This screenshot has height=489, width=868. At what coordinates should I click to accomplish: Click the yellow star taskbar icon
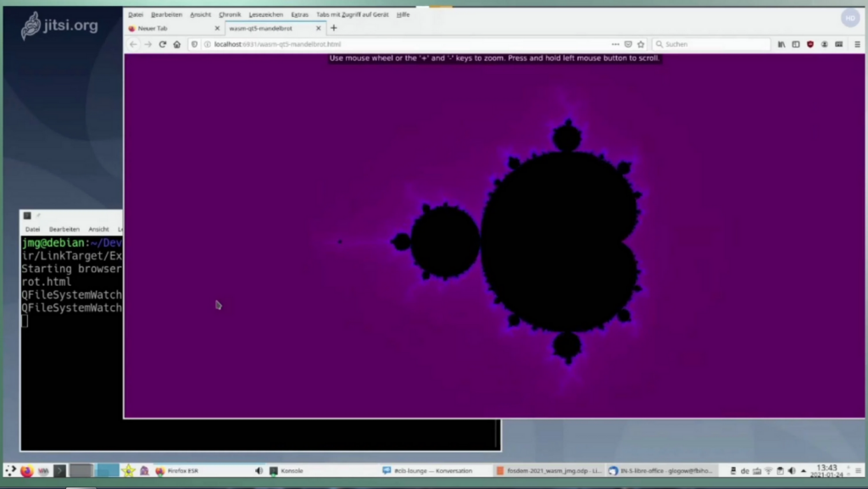tap(128, 470)
